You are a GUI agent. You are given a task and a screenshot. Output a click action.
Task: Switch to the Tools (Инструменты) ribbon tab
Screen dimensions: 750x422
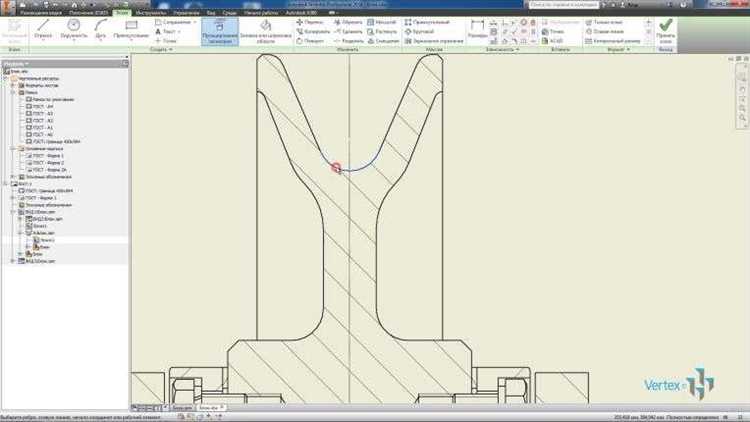[x=151, y=11]
